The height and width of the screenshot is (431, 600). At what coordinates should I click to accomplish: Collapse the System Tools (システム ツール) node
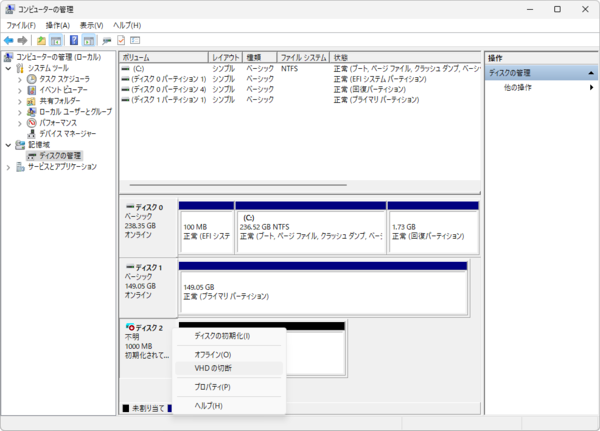pyautogui.click(x=9, y=67)
